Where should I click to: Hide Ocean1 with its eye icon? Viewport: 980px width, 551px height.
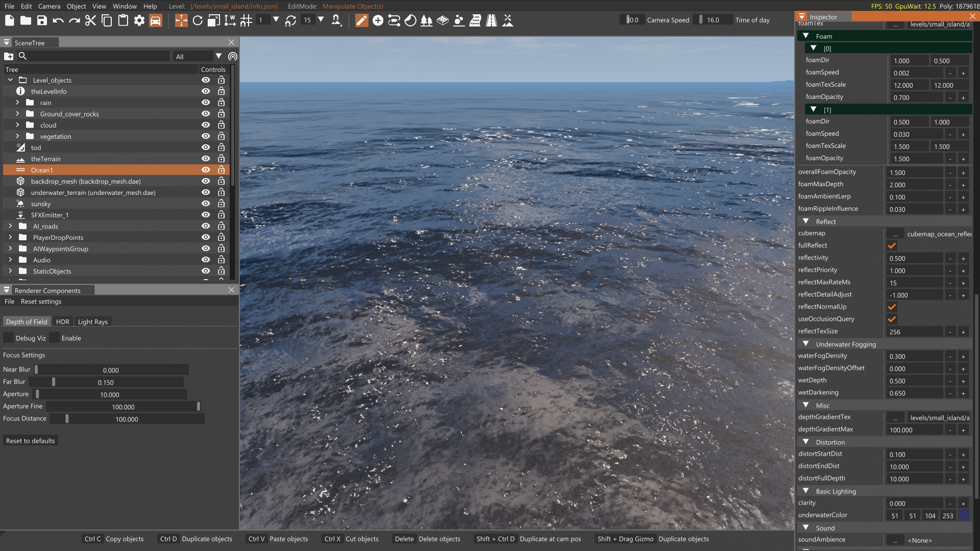point(206,170)
